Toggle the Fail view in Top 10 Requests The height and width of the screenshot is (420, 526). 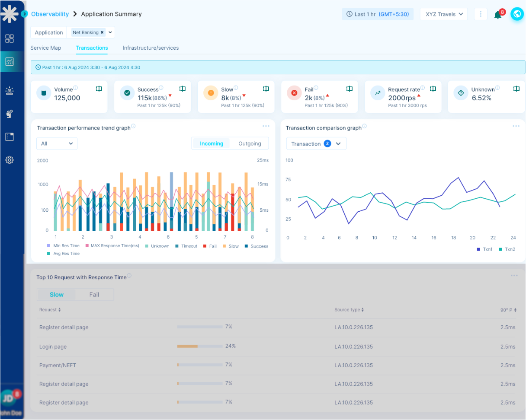[94, 295]
